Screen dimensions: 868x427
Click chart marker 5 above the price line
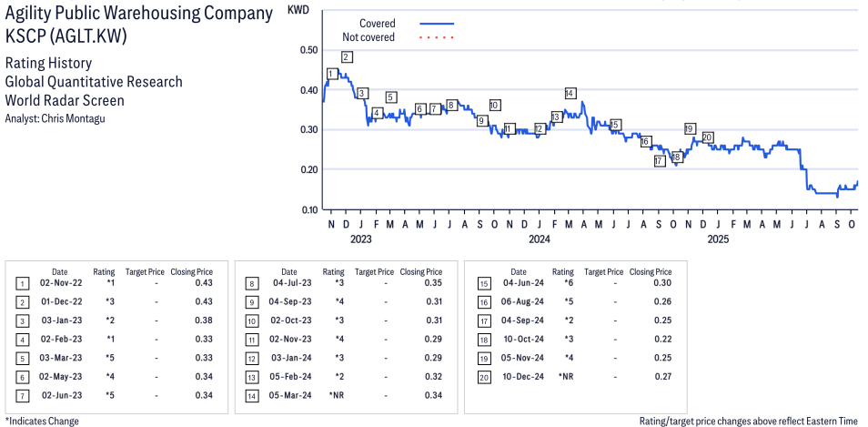point(391,97)
